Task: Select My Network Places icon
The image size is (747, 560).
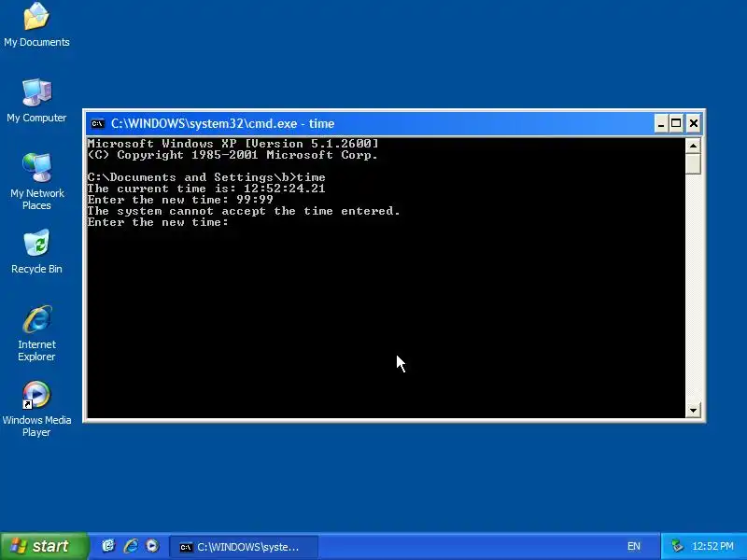Action: [36, 181]
